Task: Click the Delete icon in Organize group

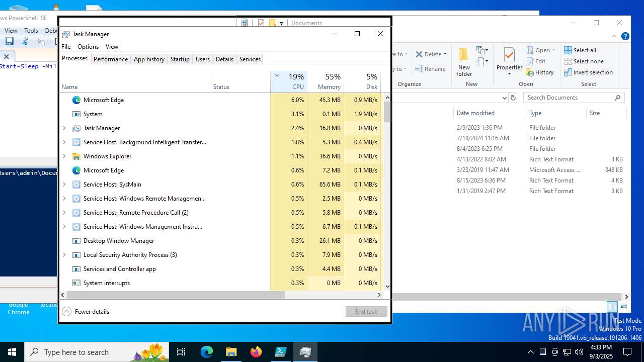Action: (419, 54)
